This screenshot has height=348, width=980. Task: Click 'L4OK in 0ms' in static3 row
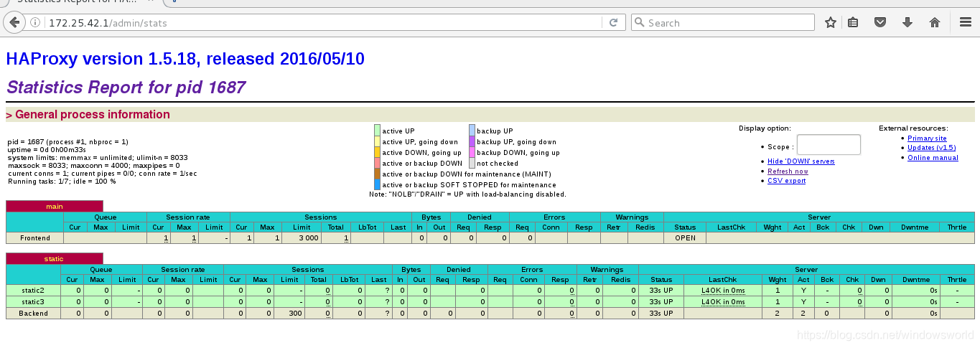pos(723,302)
